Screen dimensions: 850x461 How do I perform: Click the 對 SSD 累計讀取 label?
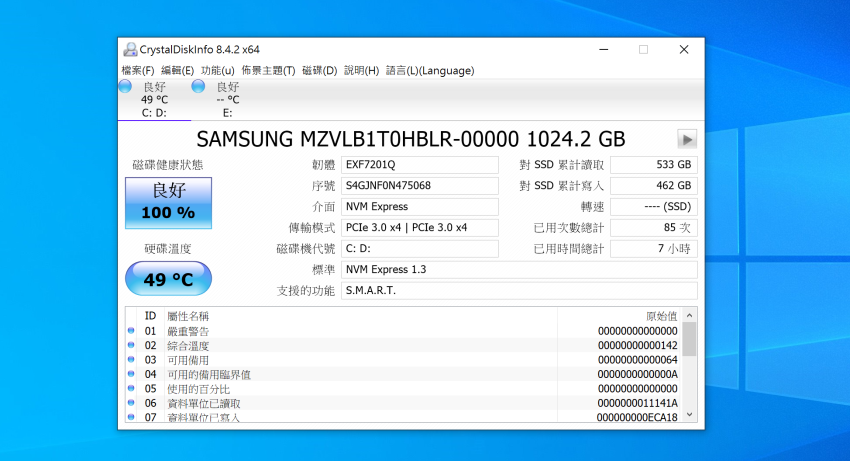(562, 165)
